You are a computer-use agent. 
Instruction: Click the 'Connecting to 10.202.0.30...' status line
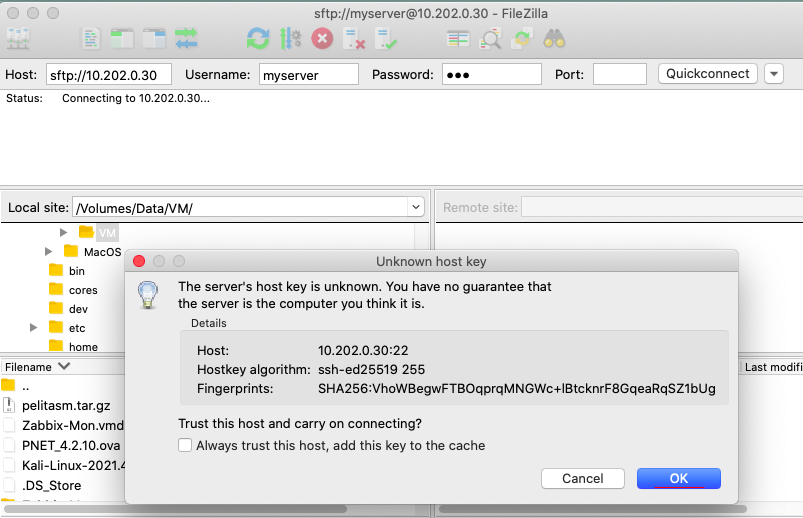click(136, 98)
